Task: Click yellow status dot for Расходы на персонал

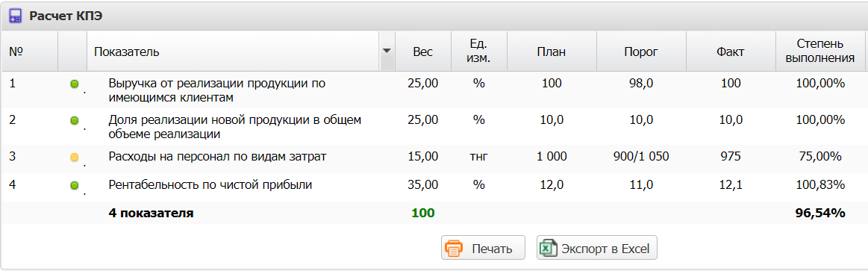Action: click(74, 158)
